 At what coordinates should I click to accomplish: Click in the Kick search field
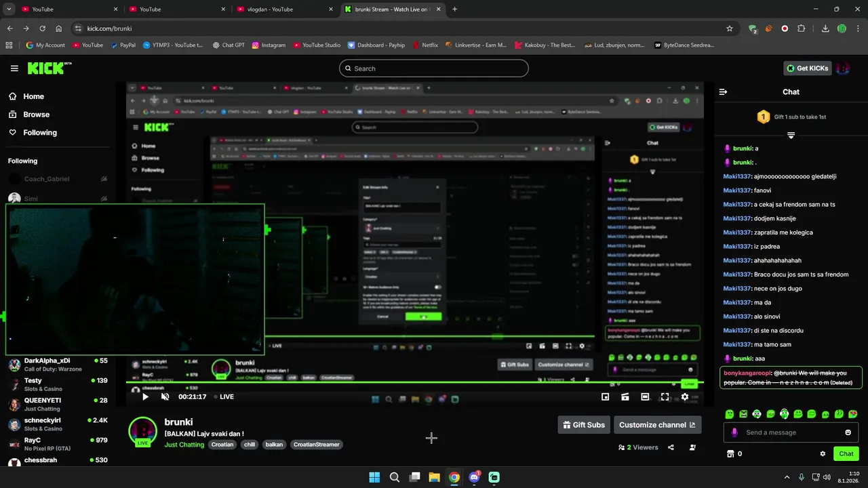click(x=433, y=68)
